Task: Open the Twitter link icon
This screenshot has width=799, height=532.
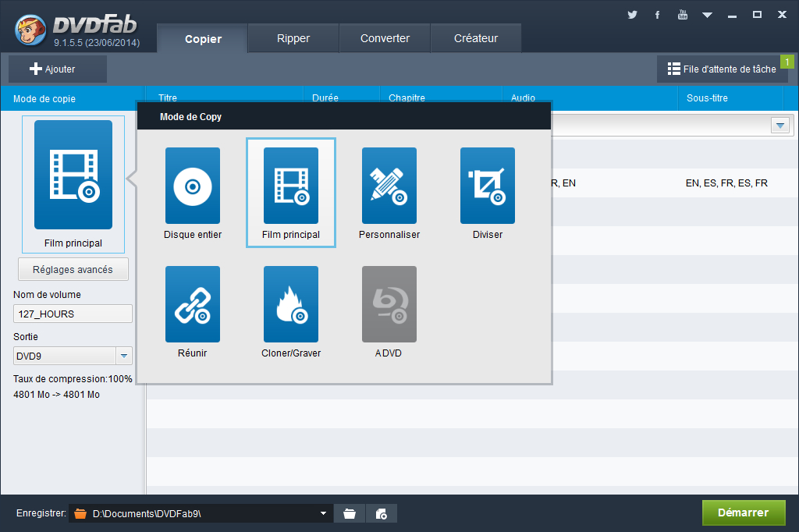Action: pyautogui.click(x=632, y=15)
